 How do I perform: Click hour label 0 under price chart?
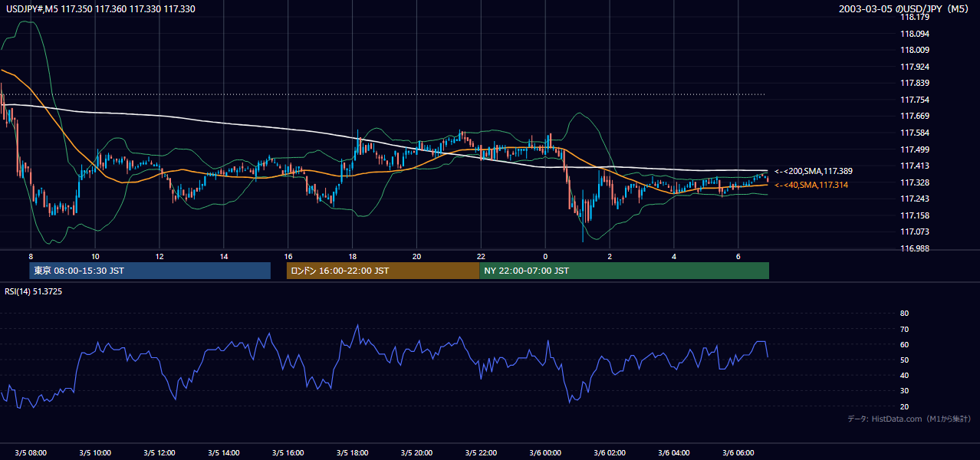click(x=545, y=256)
